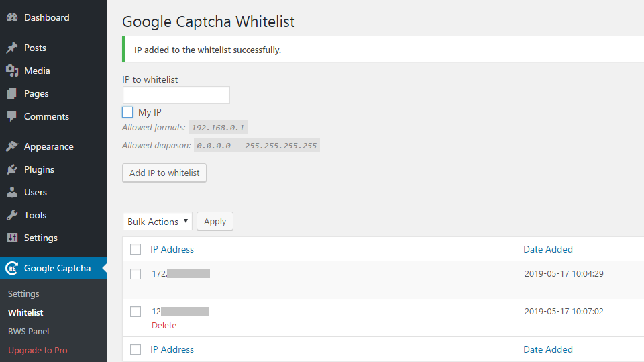The height and width of the screenshot is (362, 644).
Task: Click the 2019-05-17 10:04:29 date cell
Action: [564, 273]
